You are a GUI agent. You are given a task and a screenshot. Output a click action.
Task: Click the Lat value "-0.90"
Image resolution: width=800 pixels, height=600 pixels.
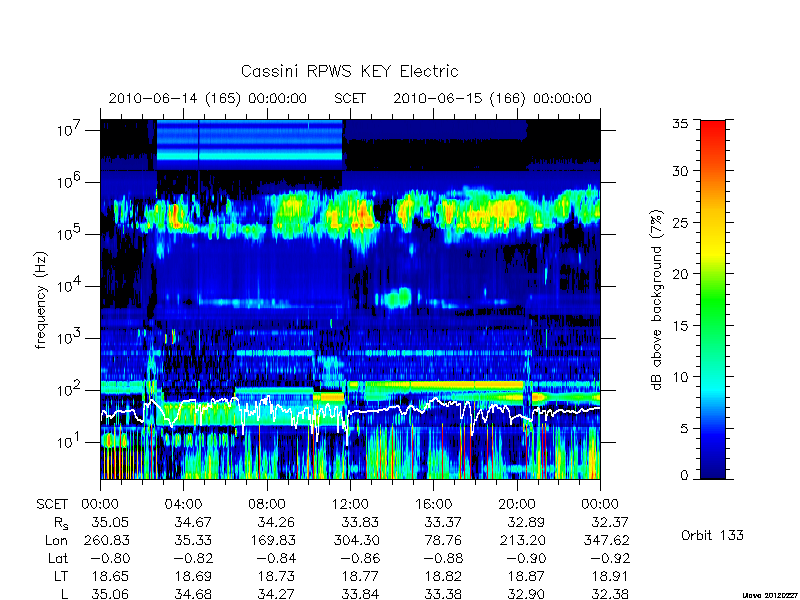pos(526,558)
